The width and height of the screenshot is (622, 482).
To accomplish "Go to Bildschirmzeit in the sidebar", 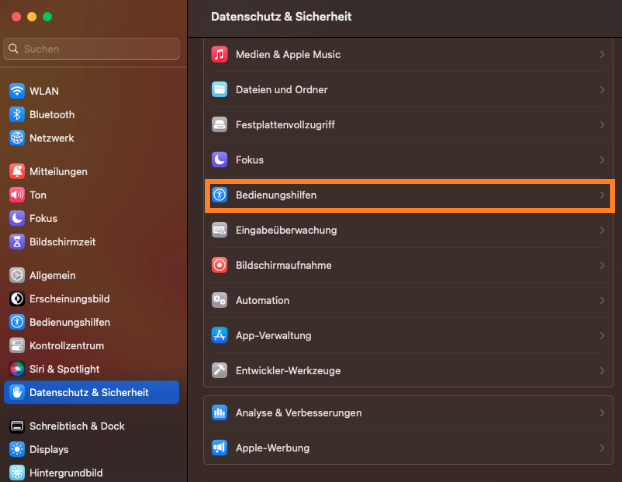I will (63, 241).
